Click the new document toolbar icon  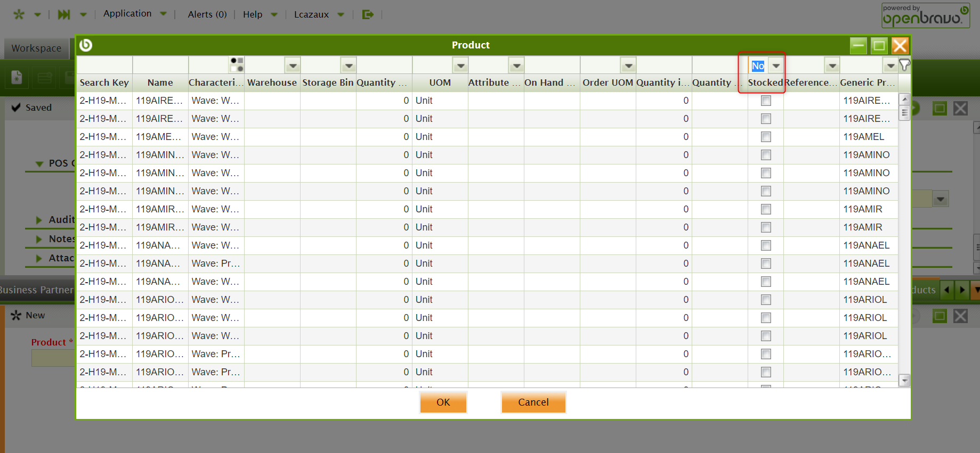click(17, 78)
